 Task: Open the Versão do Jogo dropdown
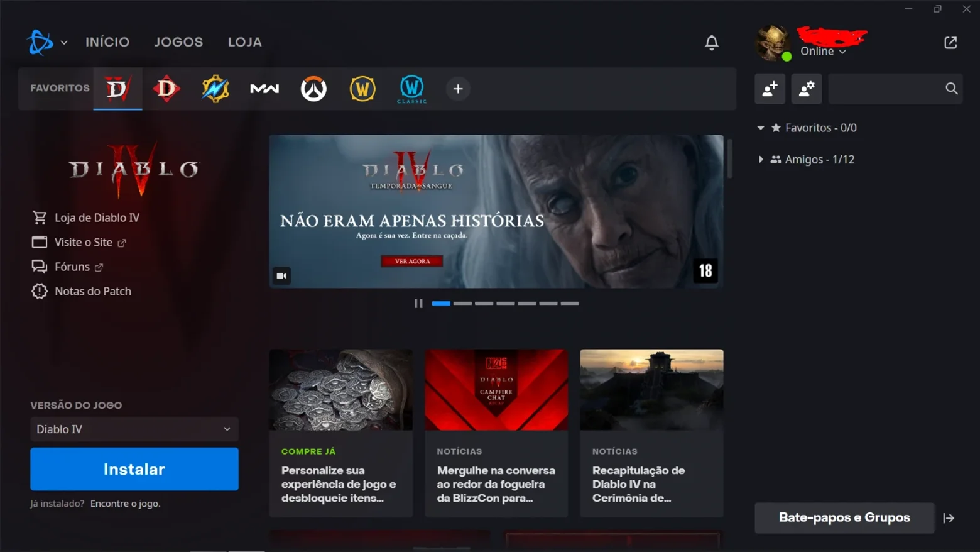[x=134, y=429]
